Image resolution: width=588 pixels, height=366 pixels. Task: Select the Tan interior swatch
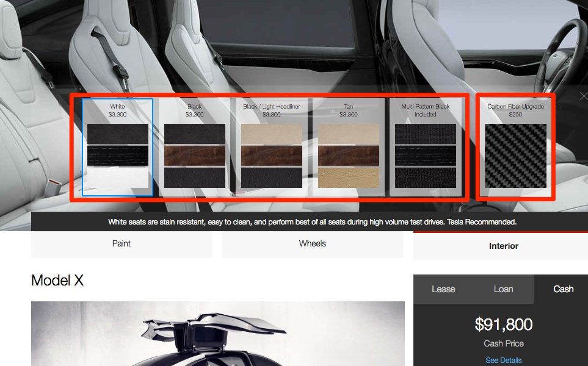(x=349, y=147)
